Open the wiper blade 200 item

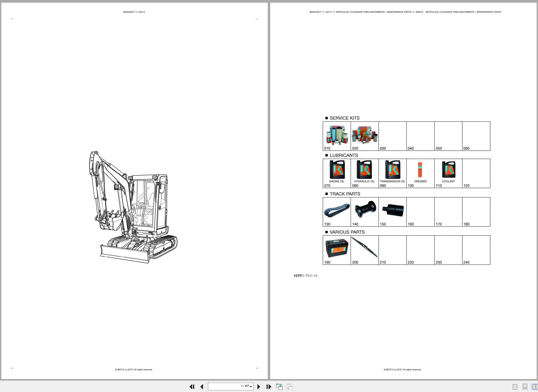coord(365,250)
